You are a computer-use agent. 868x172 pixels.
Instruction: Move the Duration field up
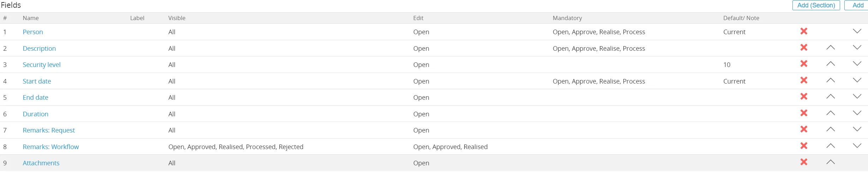(x=831, y=113)
